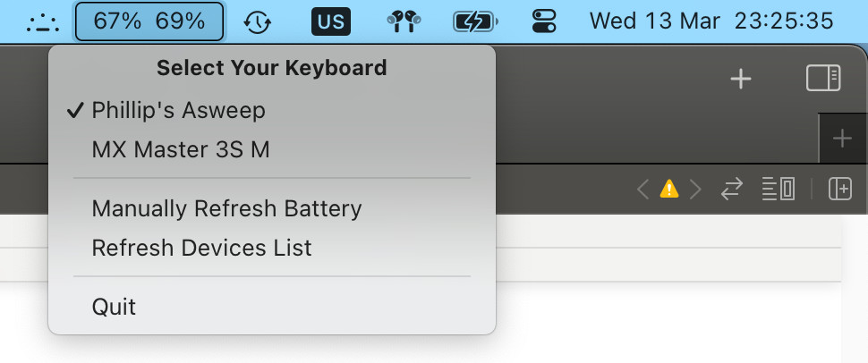Click the date and time clock
868x363 pixels.
tap(711, 21)
